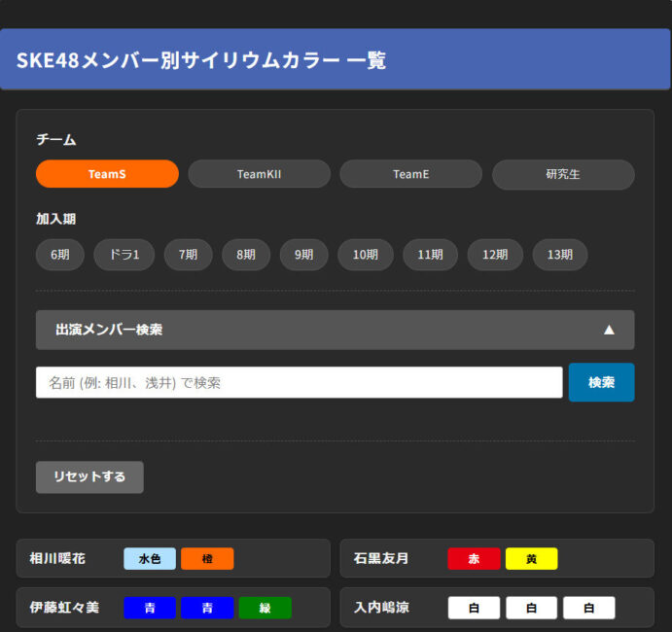Viewport: 672px width, 632px height.
Task: Click member name 入内嶋涼
Action: [381, 607]
